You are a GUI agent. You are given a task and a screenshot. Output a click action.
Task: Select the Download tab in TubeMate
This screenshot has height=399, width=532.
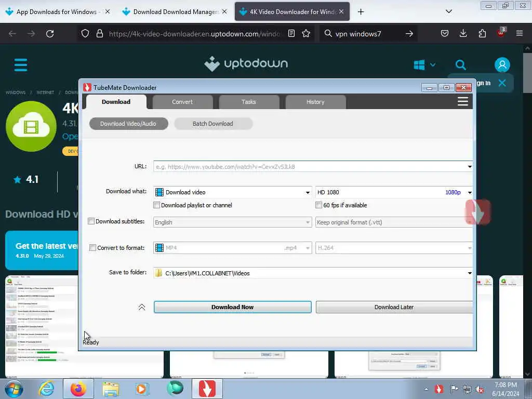pos(116,102)
